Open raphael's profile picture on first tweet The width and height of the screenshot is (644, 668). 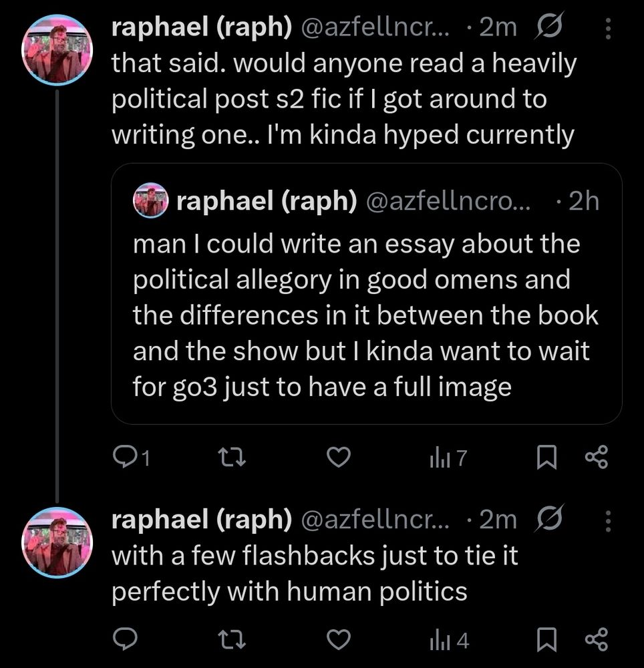pyautogui.click(x=56, y=49)
